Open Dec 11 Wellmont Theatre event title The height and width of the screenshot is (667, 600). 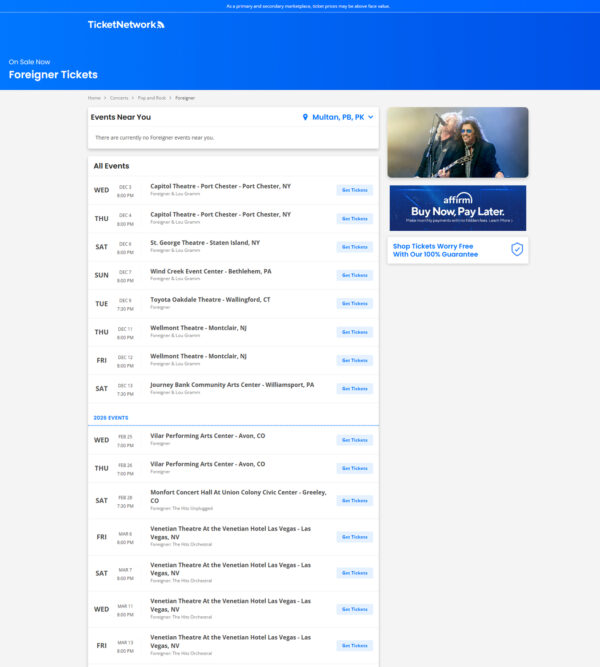tap(198, 327)
